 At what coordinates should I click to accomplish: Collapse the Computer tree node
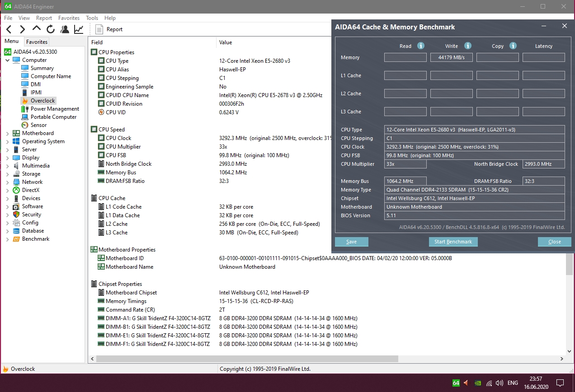pyautogui.click(x=8, y=60)
